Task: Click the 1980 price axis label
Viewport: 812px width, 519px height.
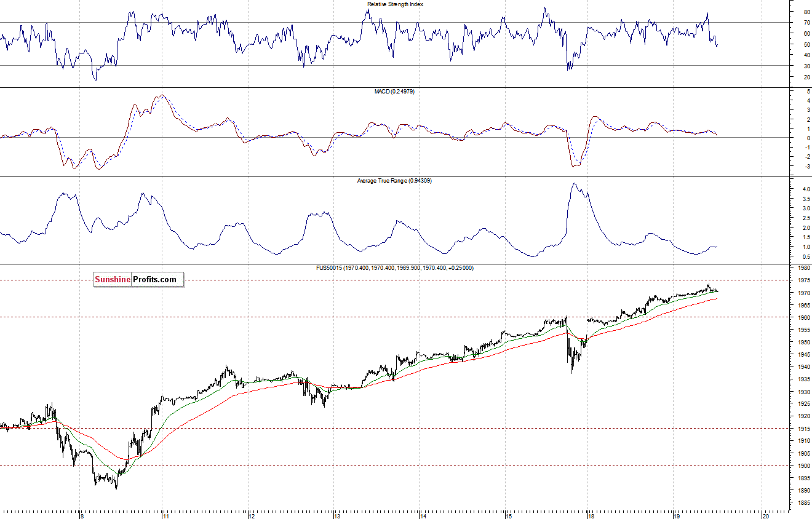Action: [803, 268]
